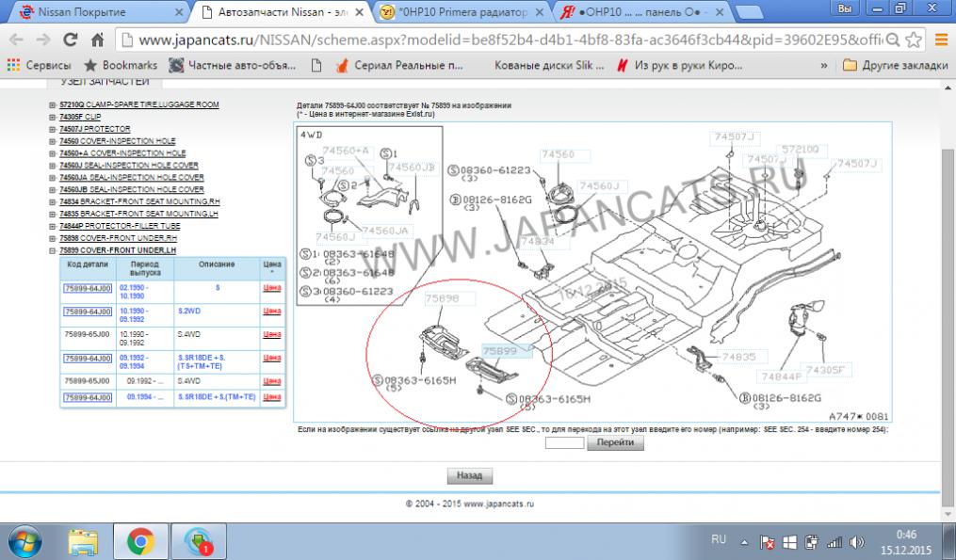956x560 pixels.
Task: Go back using the browser back arrow
Action: point(16,40)
